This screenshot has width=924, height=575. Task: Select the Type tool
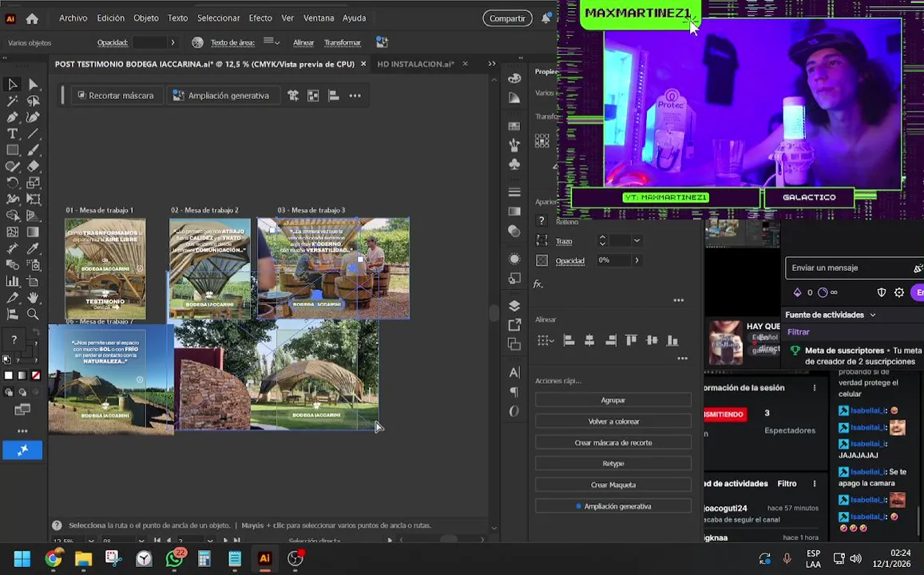click(12, 133)
